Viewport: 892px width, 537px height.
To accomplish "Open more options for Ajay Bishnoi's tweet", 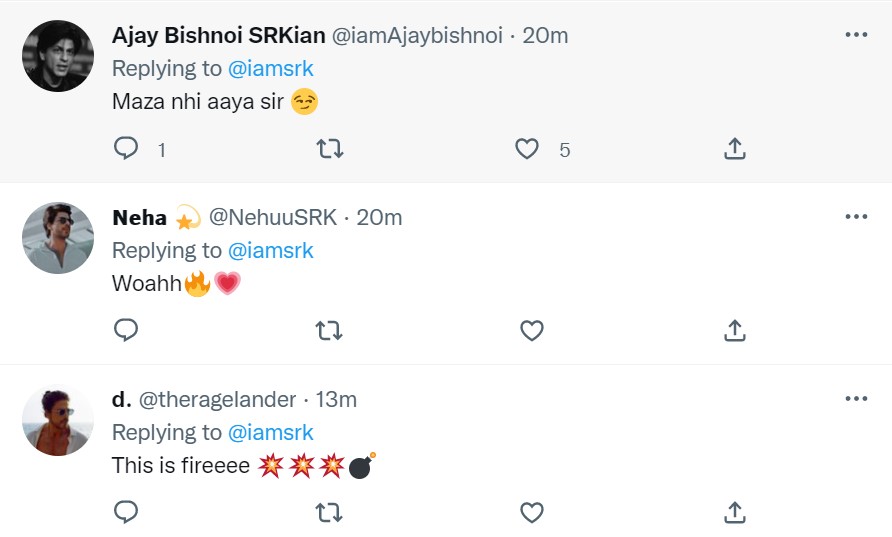I will point(856,35).
